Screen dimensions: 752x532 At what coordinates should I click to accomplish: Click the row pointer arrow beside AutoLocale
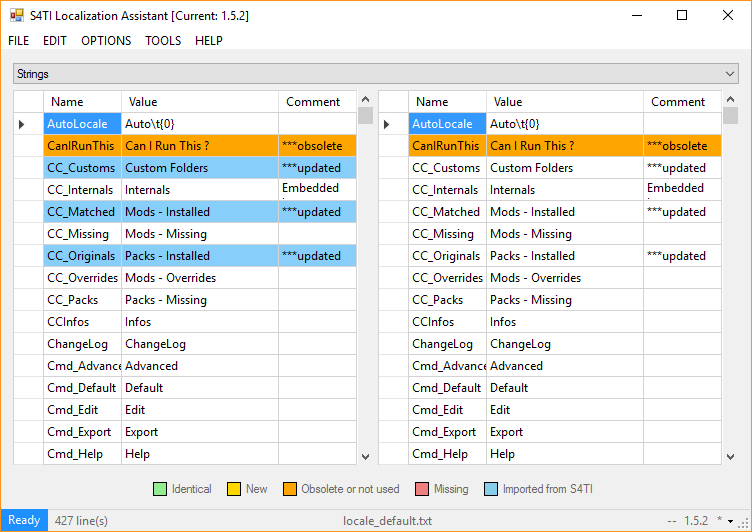coord(22,124)
